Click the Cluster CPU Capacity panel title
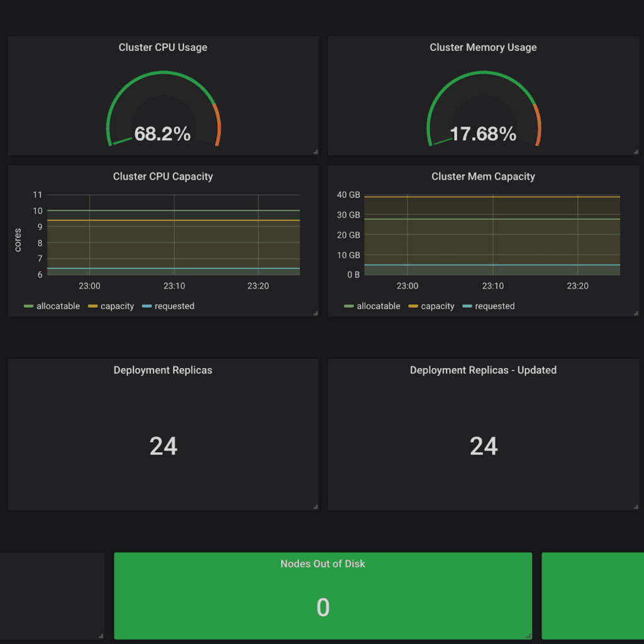644x644 pixels. tap(163, 177)
